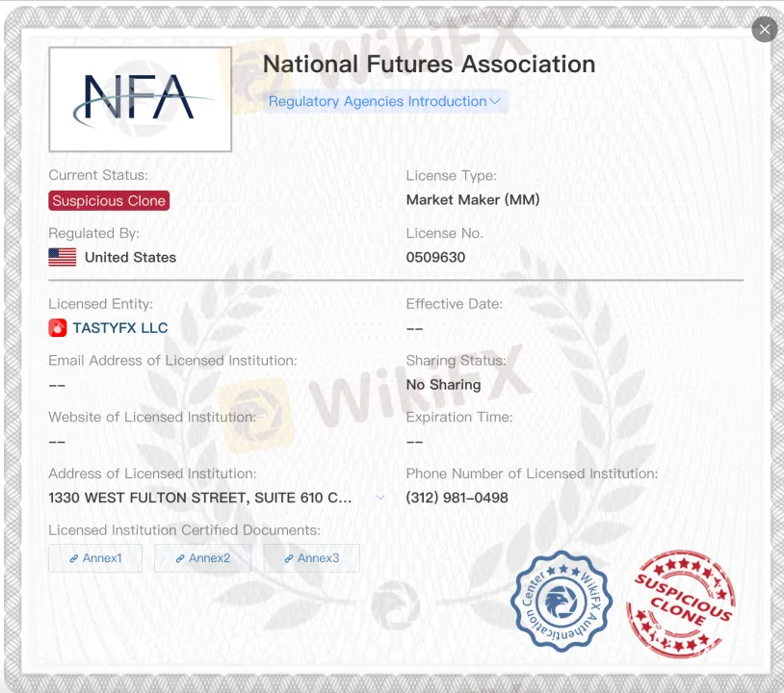Click the red TASTYFX broker logo icon
Screen dimensions: 784x693
coord(58,328)
